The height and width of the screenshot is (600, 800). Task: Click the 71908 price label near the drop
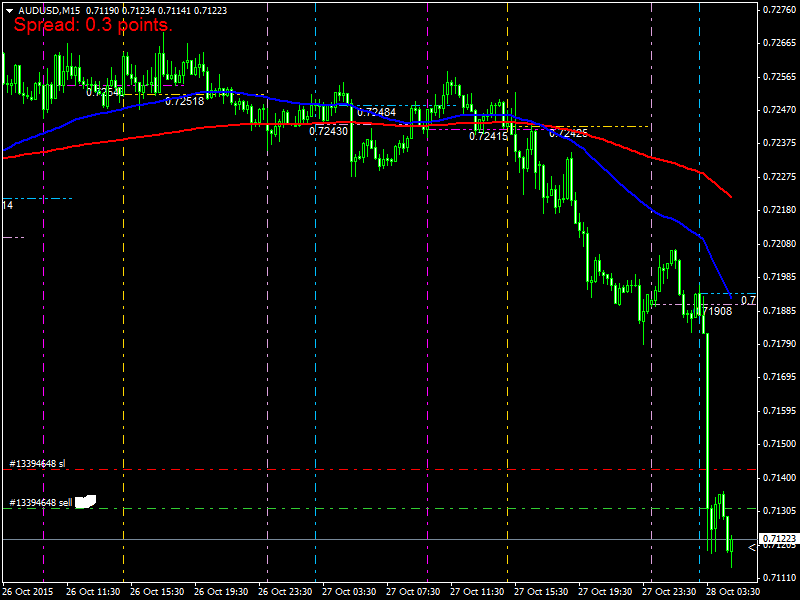pos(717,311)
